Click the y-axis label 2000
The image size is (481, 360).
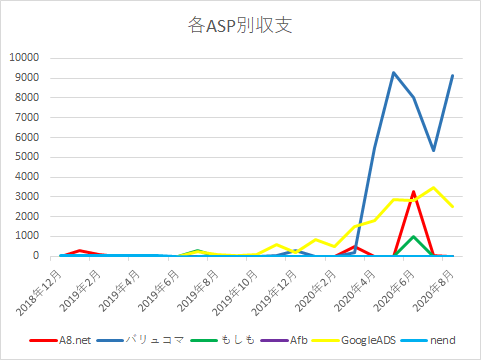pyautogui.click(x=27, y=216)
